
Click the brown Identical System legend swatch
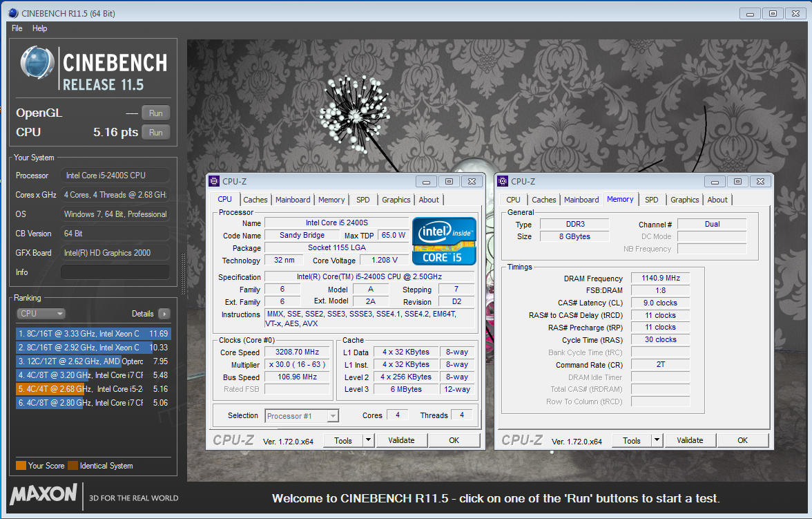point(72,466)
